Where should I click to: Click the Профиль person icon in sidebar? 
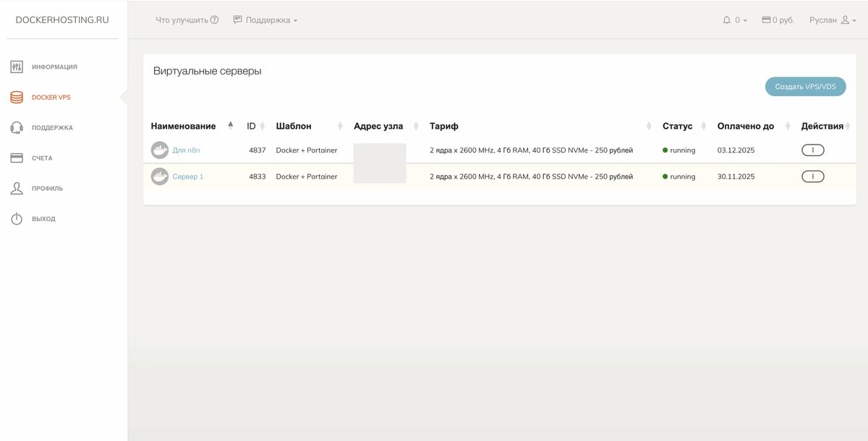pos(16,188)
